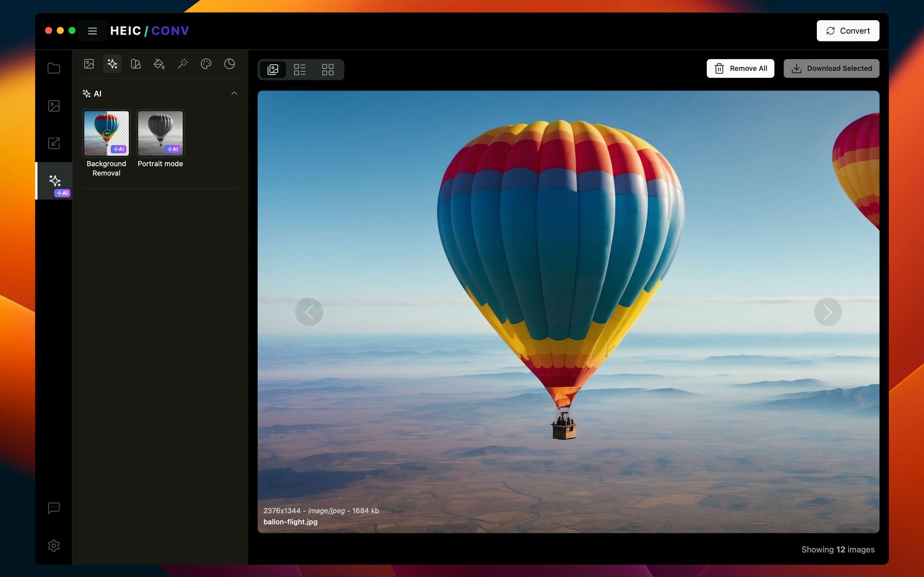Expand the sidebar navigation menu
The image size is (924, 577).
92,31
